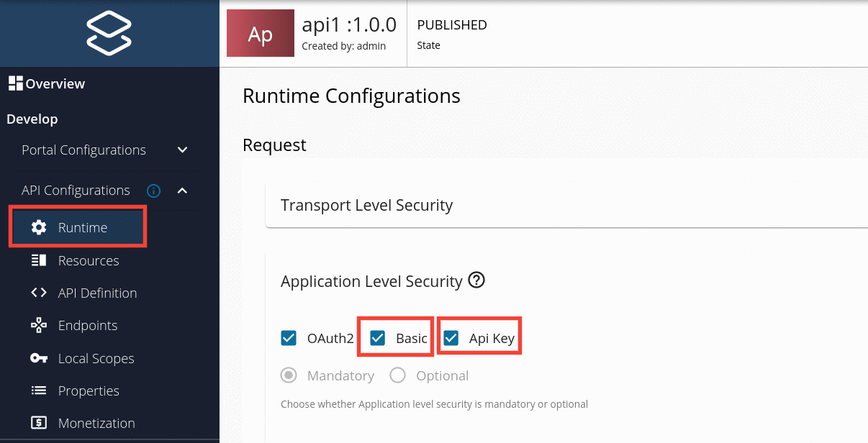Click the API Definition code brackets icon
Image resolution: width=868 pixels, height=443 pixels.
(x=39, y=293)
